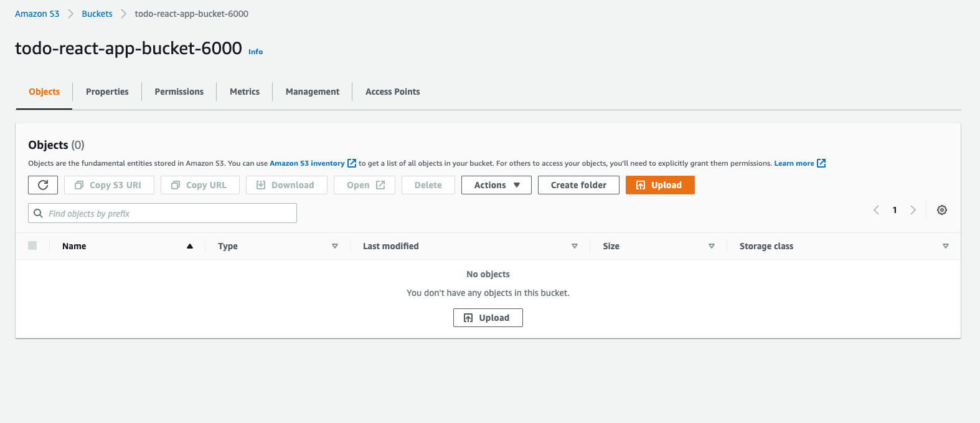Sort by Last modified column arrow

(575, 246)
